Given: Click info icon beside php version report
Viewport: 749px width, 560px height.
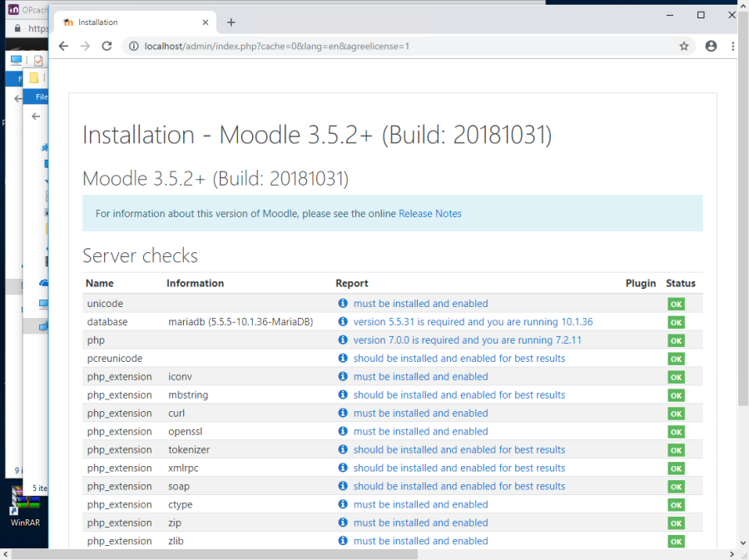Looking at the screenshot, I should tap(343, 340).
